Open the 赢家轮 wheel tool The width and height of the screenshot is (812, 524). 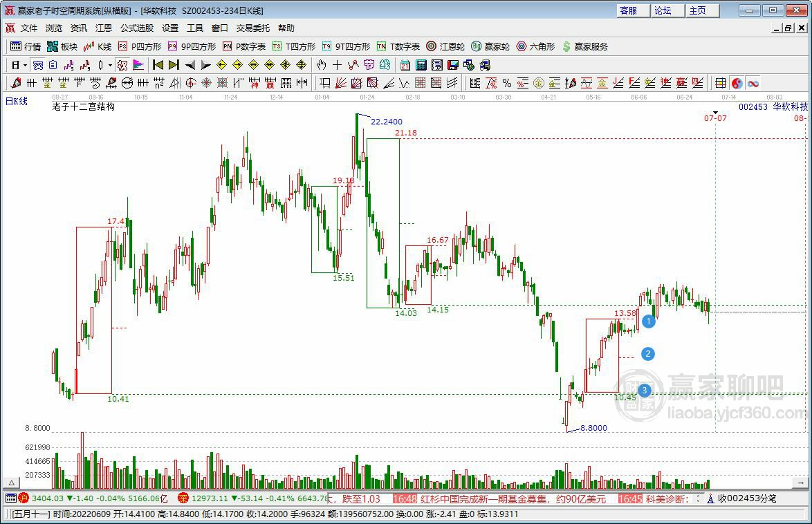[490, 46]
